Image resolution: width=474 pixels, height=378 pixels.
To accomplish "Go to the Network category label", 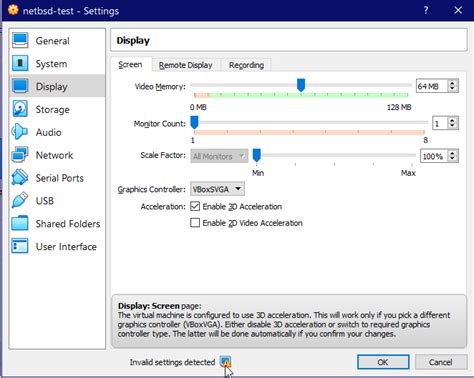I will point(54,155).
